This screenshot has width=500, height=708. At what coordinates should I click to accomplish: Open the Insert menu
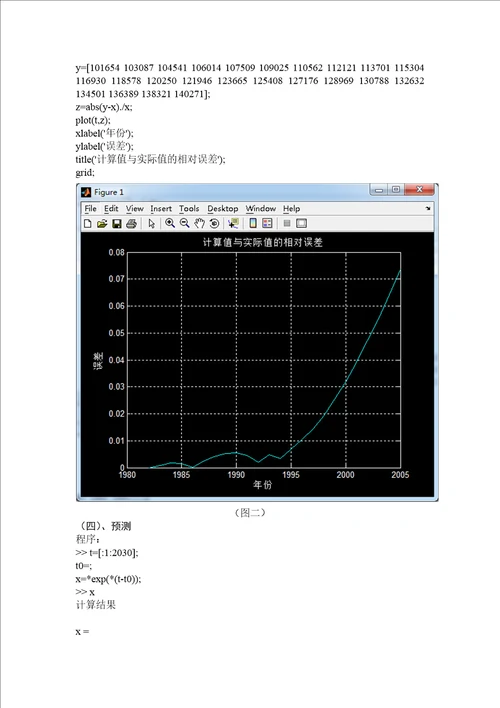161,209
